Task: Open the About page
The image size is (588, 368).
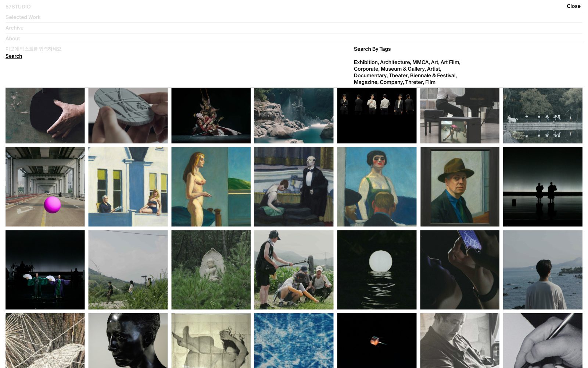Action: [x=12, y=39]
